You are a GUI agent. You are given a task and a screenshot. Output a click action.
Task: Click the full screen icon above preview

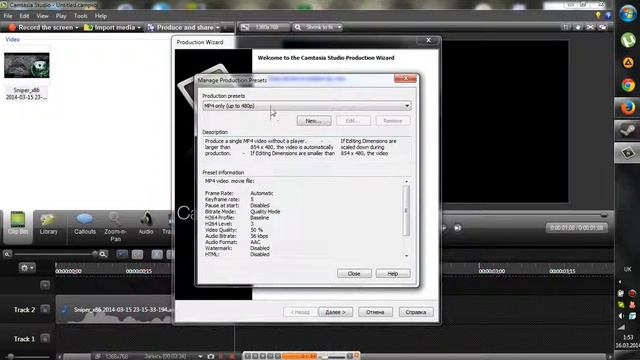(x=590, y=27)
